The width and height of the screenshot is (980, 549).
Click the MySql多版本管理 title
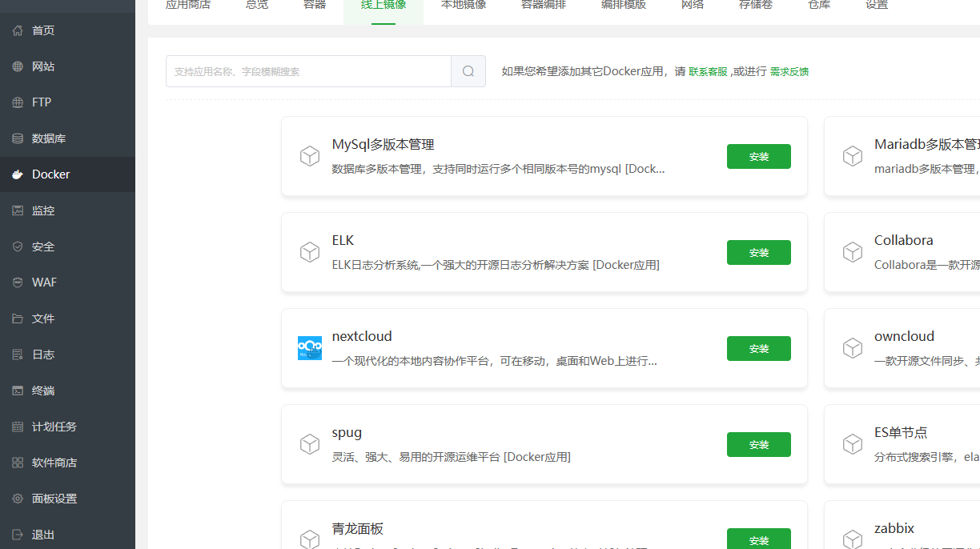pyautogui.click(x=384, y=145)
